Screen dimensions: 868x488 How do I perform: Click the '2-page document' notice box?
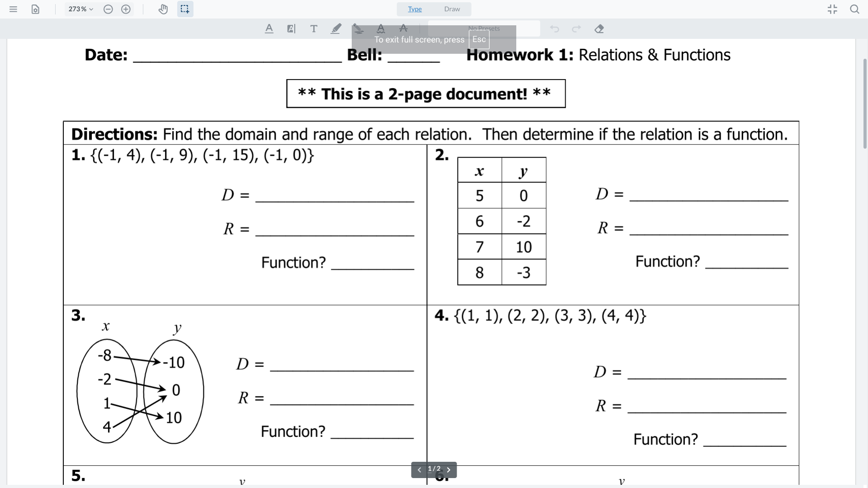(426, 94)
